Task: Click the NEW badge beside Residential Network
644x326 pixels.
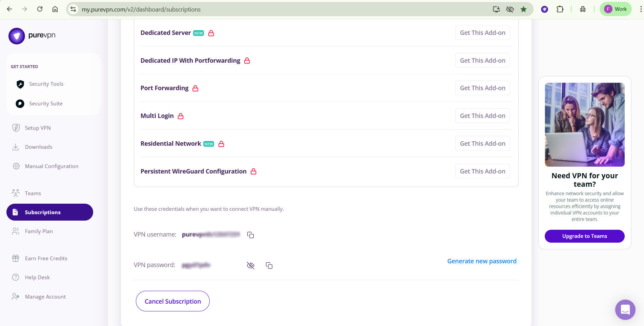Action: (209, 144)
